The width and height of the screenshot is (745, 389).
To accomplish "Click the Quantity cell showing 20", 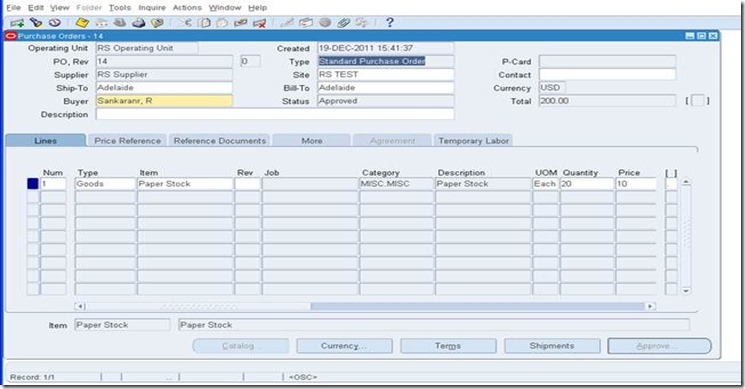I will point(587,184).
